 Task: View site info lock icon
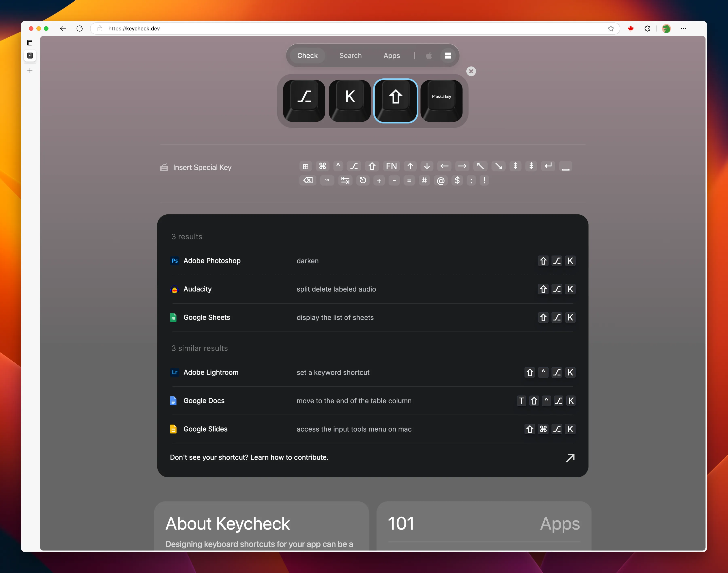click(x=100, y=28)
